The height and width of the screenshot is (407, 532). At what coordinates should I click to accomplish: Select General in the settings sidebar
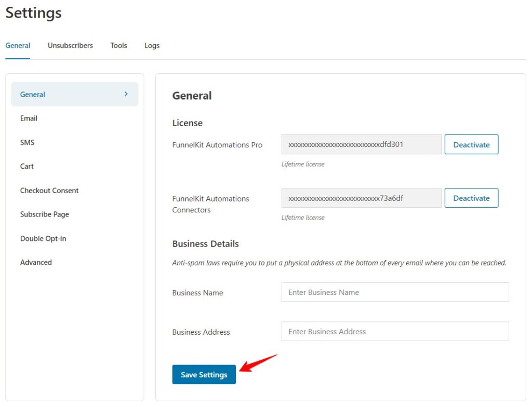[75, 94]
